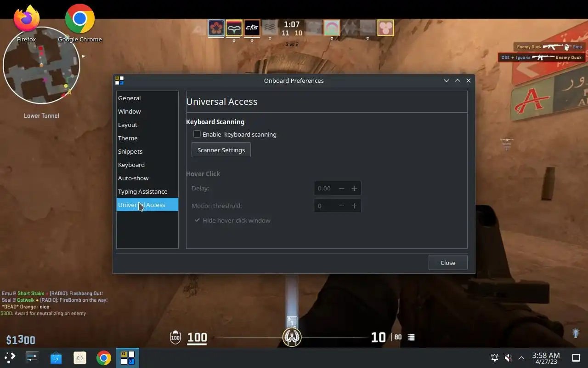Viewport: 588px width, 368px height.
Task: Click the round timer 1:07
Action: [292, 24]
